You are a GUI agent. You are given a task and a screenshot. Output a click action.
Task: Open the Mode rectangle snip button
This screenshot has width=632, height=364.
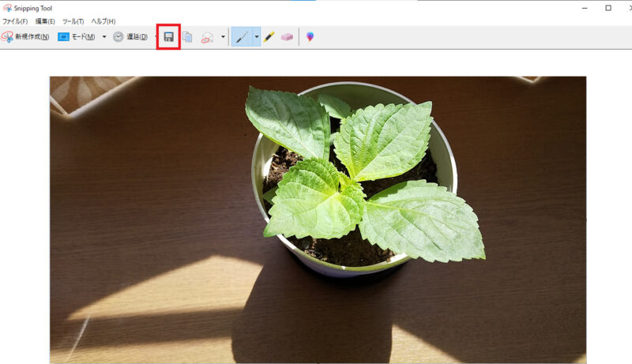[77, 36]
